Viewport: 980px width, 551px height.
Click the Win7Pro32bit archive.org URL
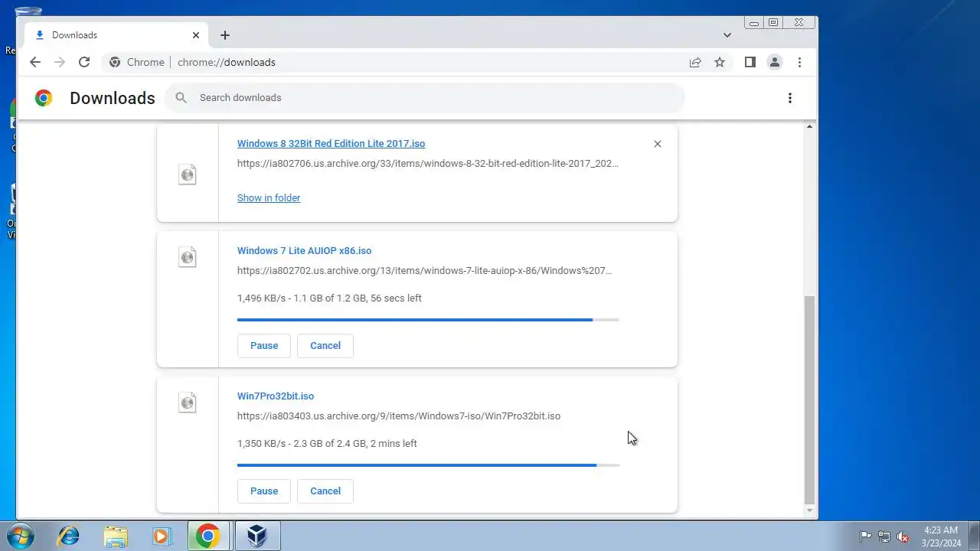(x=399, y=416)
